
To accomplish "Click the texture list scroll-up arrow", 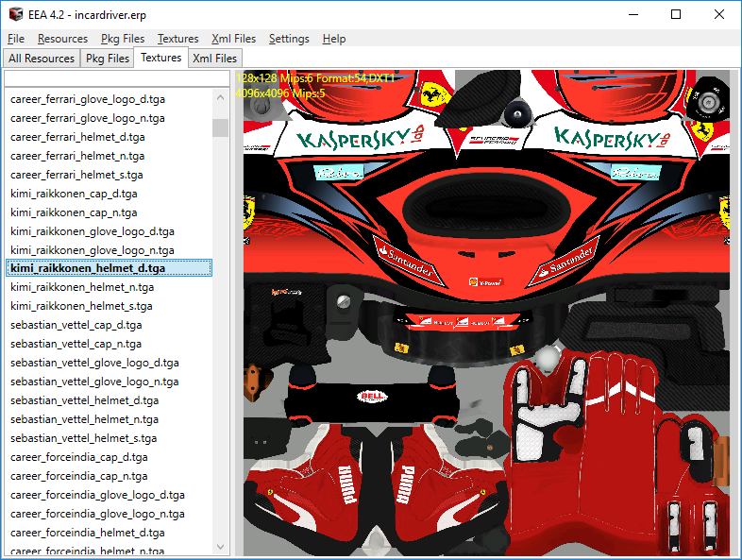I will point(221,96).
